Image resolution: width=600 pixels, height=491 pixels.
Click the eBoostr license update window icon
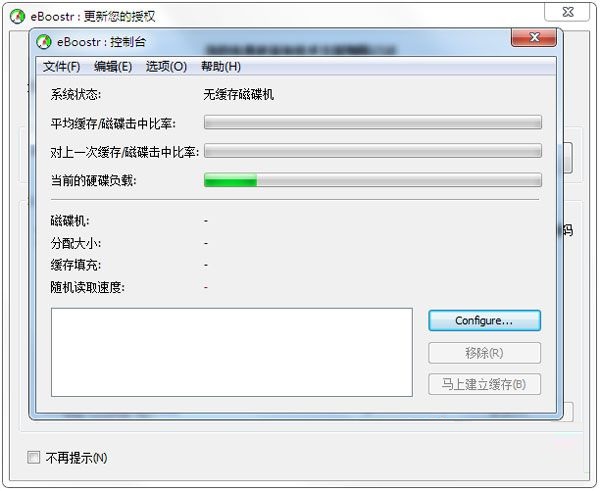17,16
